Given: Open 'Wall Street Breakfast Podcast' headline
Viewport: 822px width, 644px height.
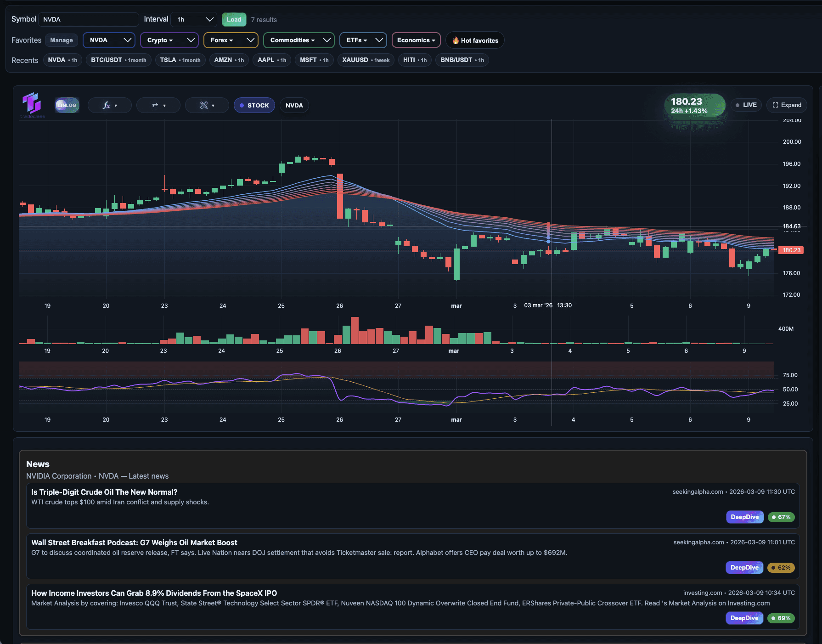Looking at the screenshot, I should click(134, 542).
